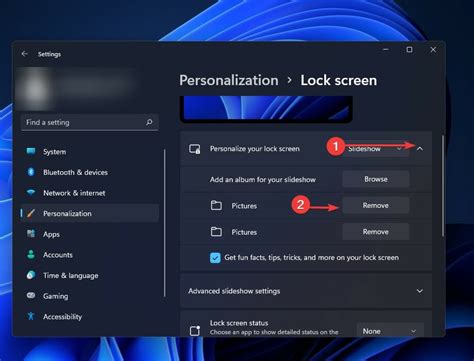
Task: Open Apps settings category
Action: 89,234
